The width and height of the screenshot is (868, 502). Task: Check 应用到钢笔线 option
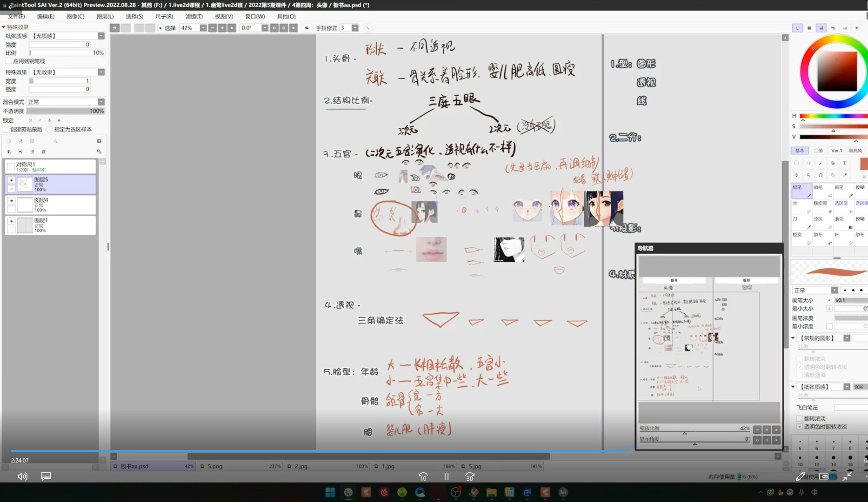(9, 61)
